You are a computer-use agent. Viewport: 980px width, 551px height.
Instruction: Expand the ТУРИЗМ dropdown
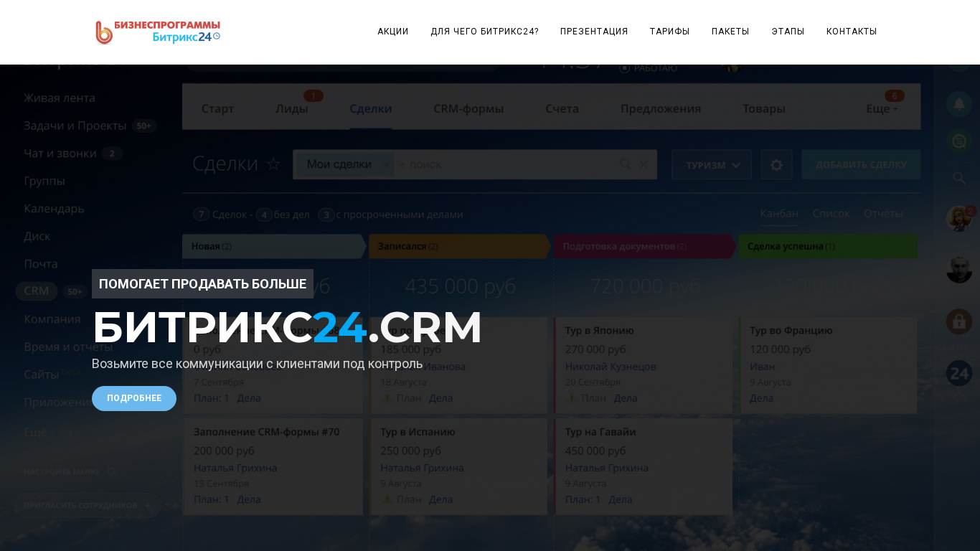pos(712,165)
